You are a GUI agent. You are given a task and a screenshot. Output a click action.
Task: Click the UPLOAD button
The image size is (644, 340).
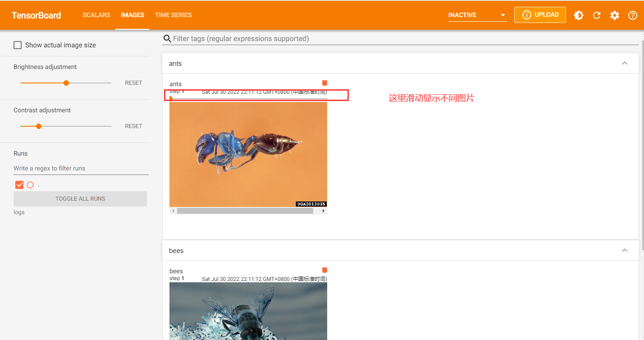coord(540,15)
